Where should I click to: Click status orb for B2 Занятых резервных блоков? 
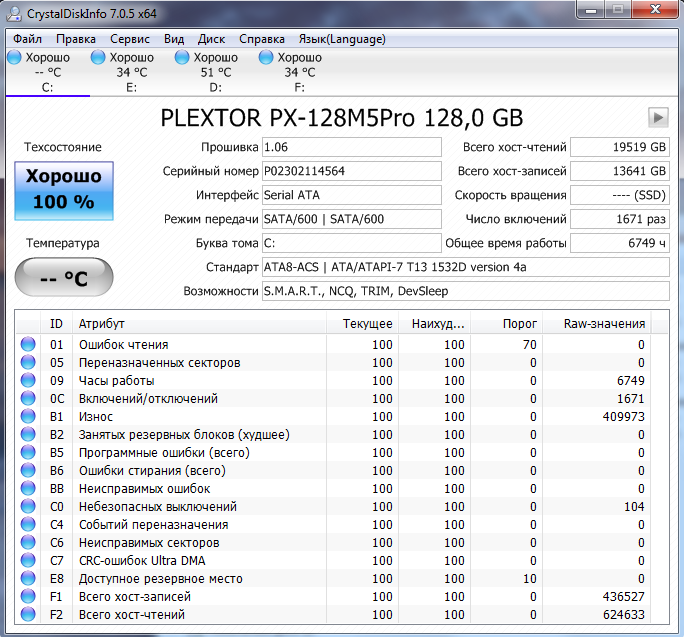[x=28, y=434]
